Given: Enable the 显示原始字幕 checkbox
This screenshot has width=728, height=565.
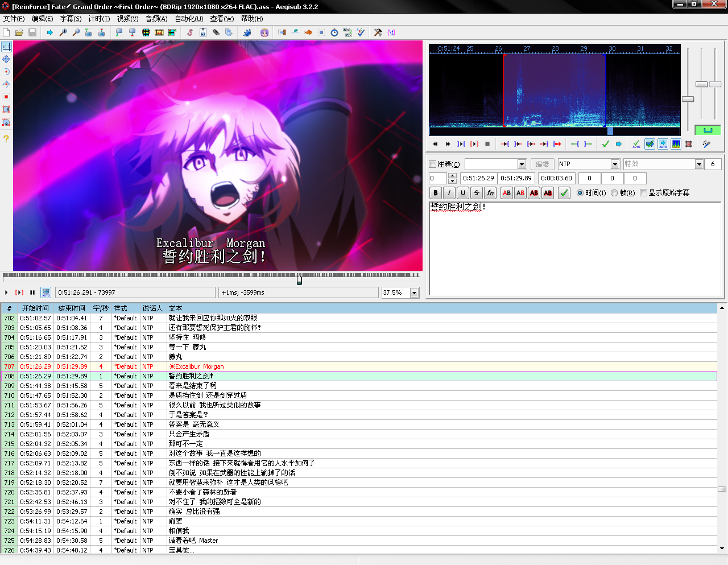Looking at the screenshot, I should [643, 193].
